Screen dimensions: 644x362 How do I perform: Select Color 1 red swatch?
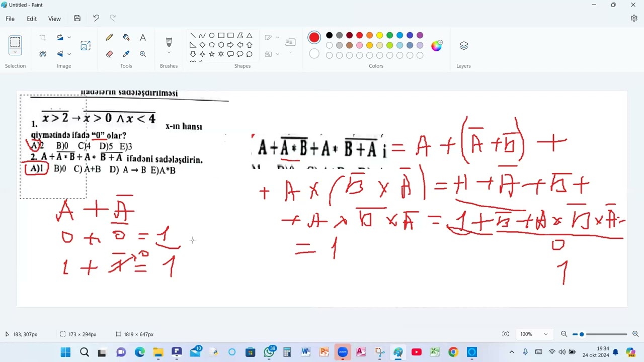coord(314,38)
